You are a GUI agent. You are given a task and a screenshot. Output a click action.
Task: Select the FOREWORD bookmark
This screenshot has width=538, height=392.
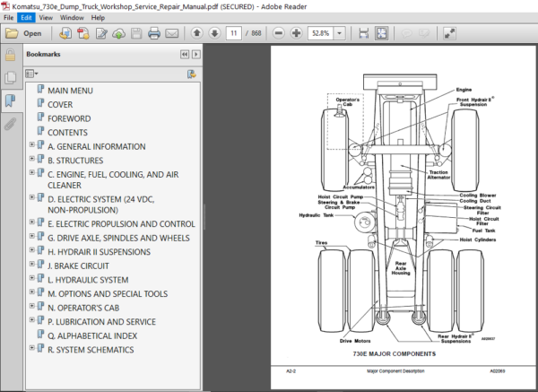tap(69, 118)
